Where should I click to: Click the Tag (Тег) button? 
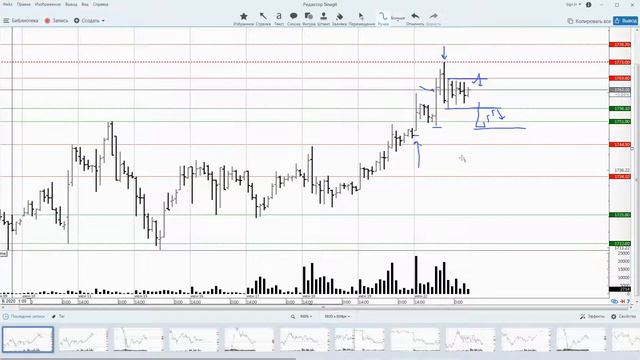59,316
